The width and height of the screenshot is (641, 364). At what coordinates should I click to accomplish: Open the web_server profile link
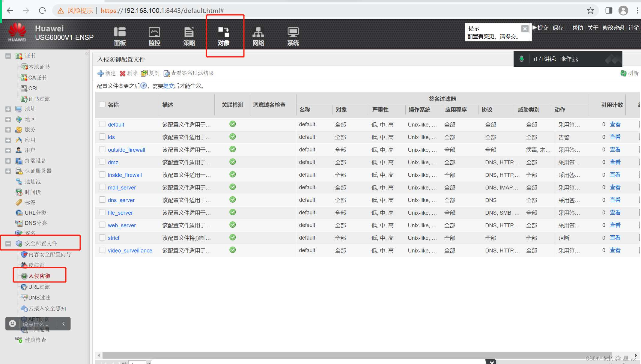pos(122,225)
